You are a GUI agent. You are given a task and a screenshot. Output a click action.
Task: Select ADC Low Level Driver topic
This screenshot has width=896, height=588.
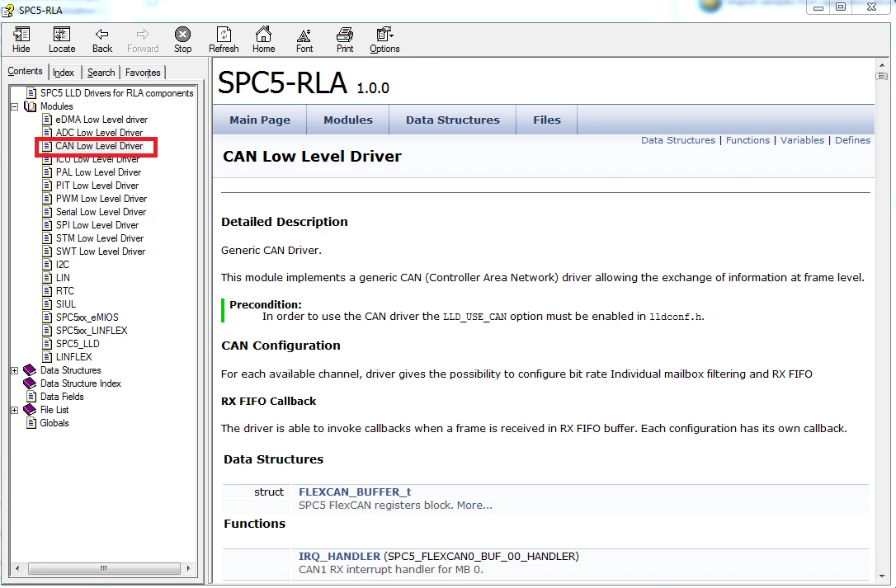point(100,133)
